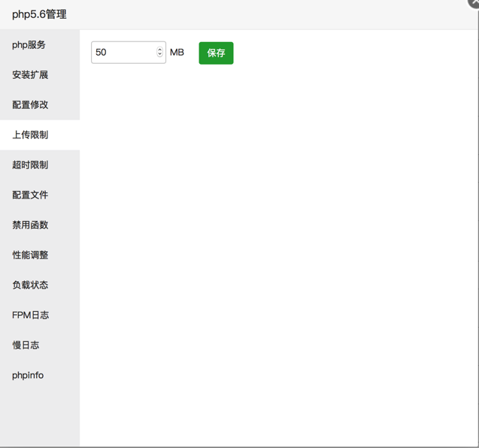Viewport: 479px width, 448px height.
Task: Close the php5.6管理 dialog
Action: (474, 2)
